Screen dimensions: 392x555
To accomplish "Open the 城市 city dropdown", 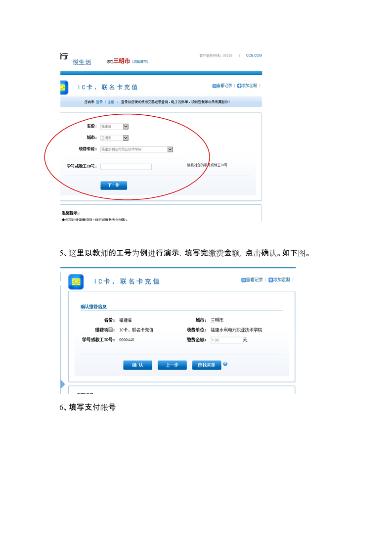I will coord(126,138).
